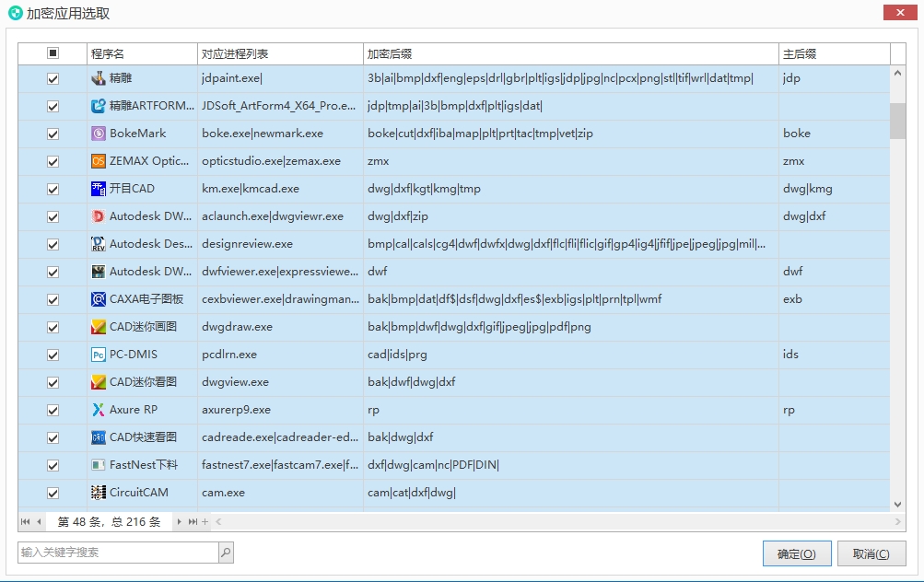Click the FastNest下料 icon
This screenshot has height=582, width=924.
pos(99,465)
